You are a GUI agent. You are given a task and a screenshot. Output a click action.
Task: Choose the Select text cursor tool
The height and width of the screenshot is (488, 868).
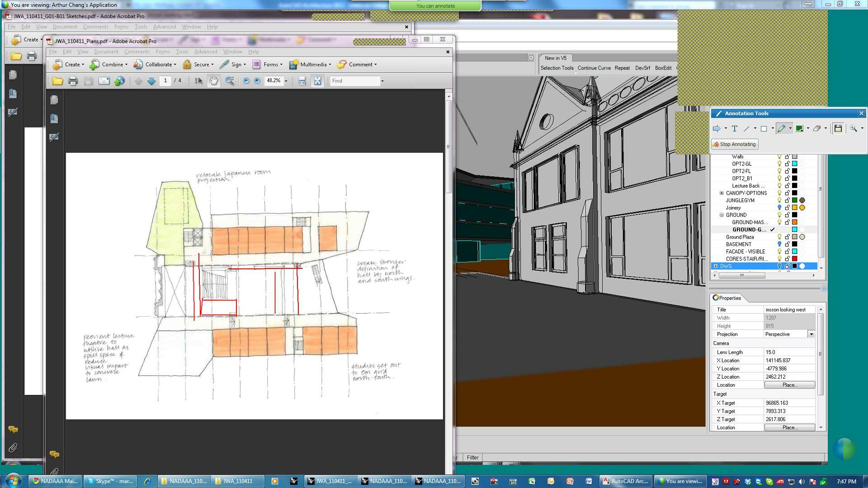(x=198, y=81)
